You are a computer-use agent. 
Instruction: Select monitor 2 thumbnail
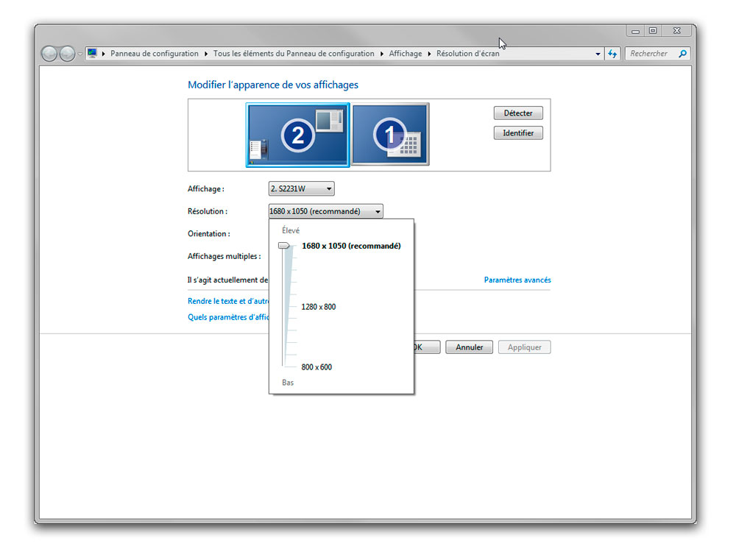(x=297, y=135)
